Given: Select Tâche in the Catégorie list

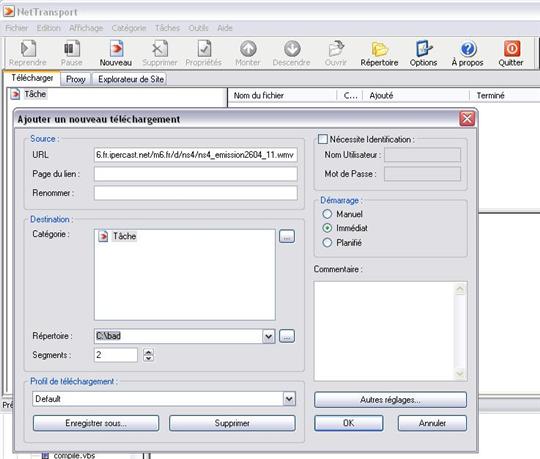Looking at the screenshot, I should 124,236.
